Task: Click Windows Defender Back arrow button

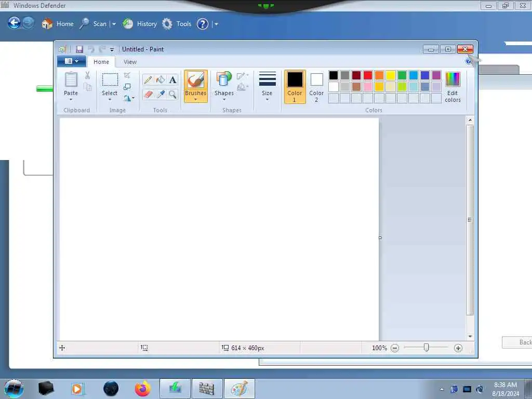Action: point(14,23)
